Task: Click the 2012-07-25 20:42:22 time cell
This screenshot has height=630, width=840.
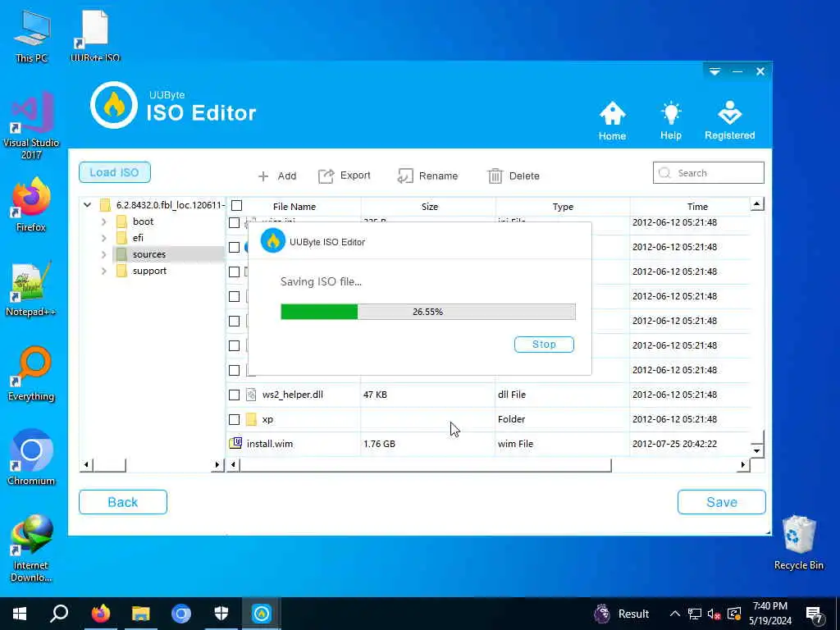Action: click(674, 444)
